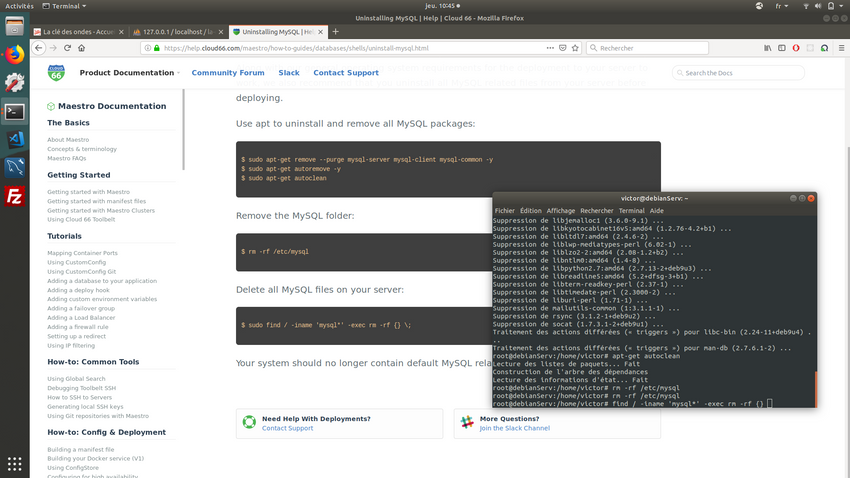Open Visual Studio Code in the dock
This screenshot has height=478, width=850.
click(x=14, y=139)
